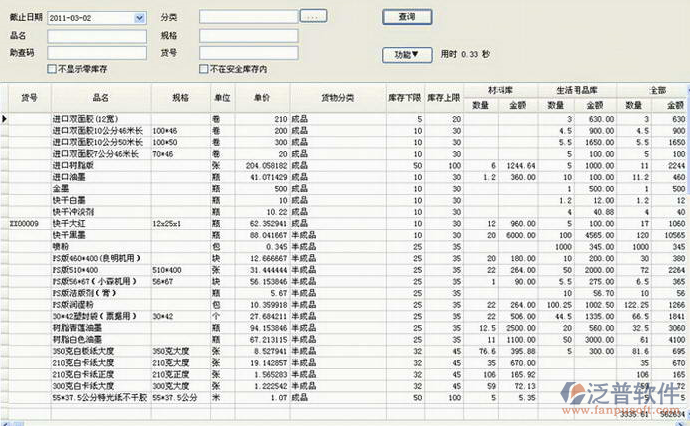Click the 分类 input box
The height and width of the screenshot is (426, 690).
click(247, 18)
